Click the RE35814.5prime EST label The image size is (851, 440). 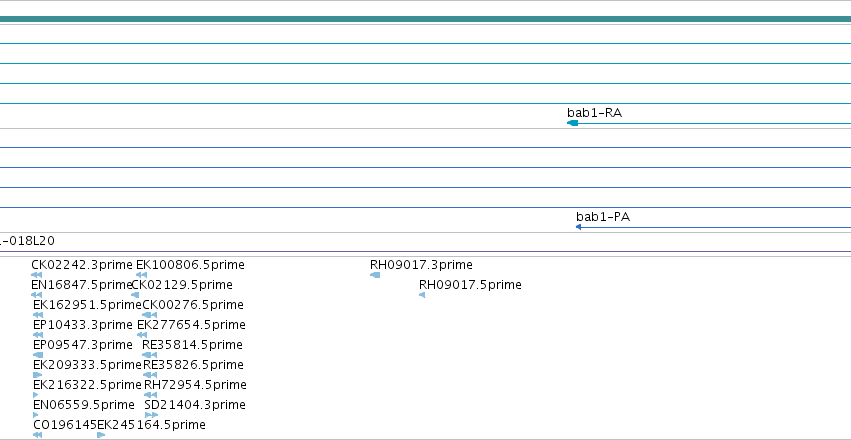192,345
